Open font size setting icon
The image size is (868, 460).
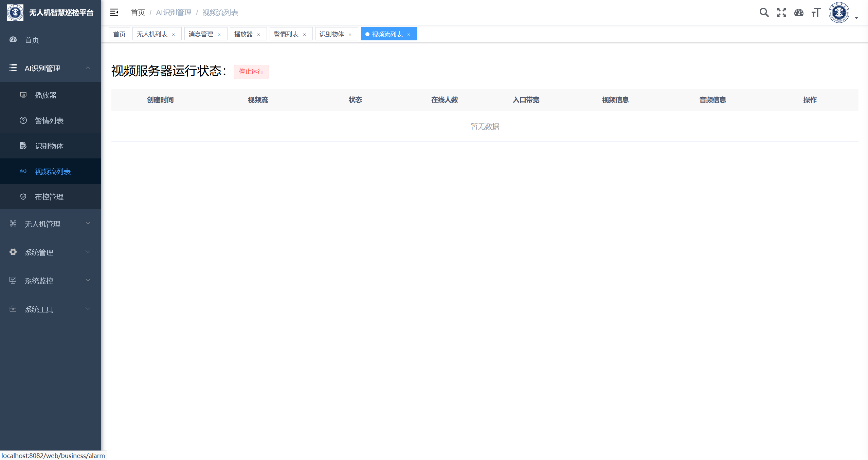point(816,13)
